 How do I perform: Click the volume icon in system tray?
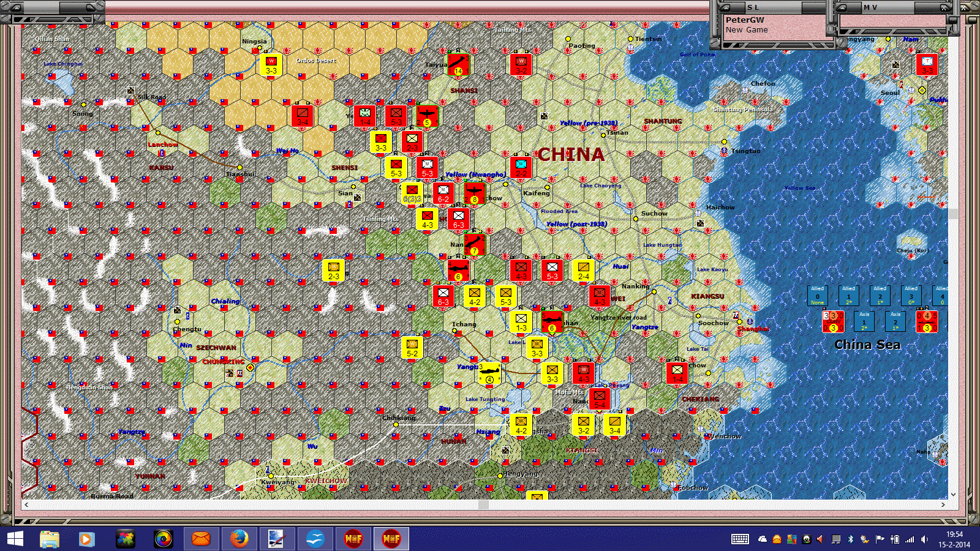[x=924, y=539]
